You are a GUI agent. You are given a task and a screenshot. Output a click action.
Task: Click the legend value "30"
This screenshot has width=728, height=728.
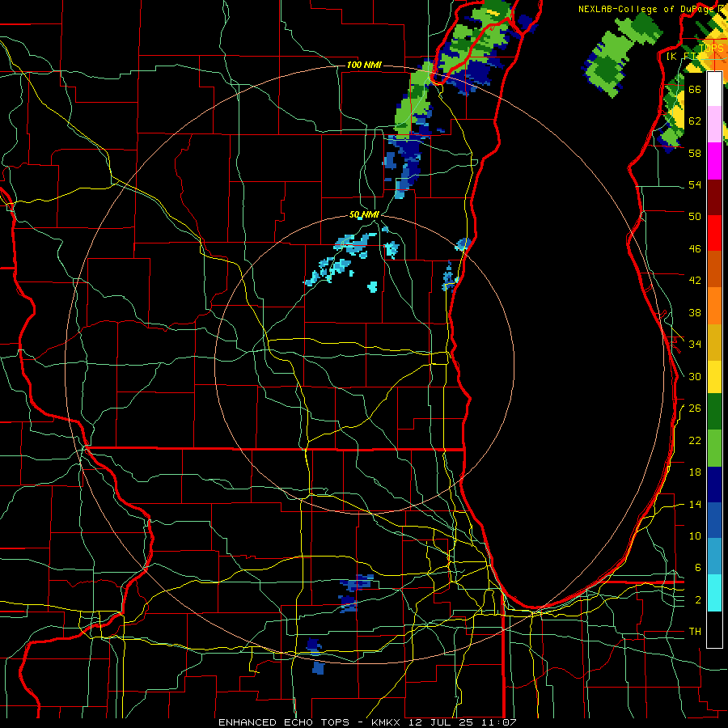click(x=695, y=376)
